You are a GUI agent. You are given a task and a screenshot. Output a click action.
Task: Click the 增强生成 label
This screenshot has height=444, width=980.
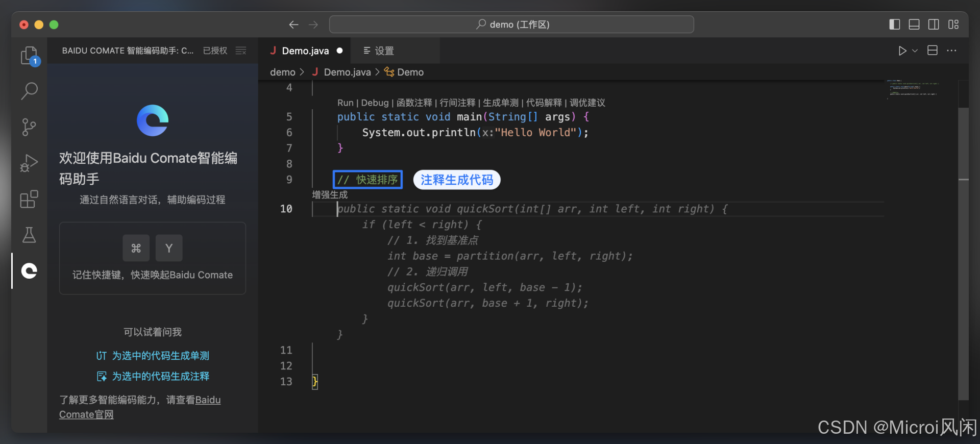330,194
